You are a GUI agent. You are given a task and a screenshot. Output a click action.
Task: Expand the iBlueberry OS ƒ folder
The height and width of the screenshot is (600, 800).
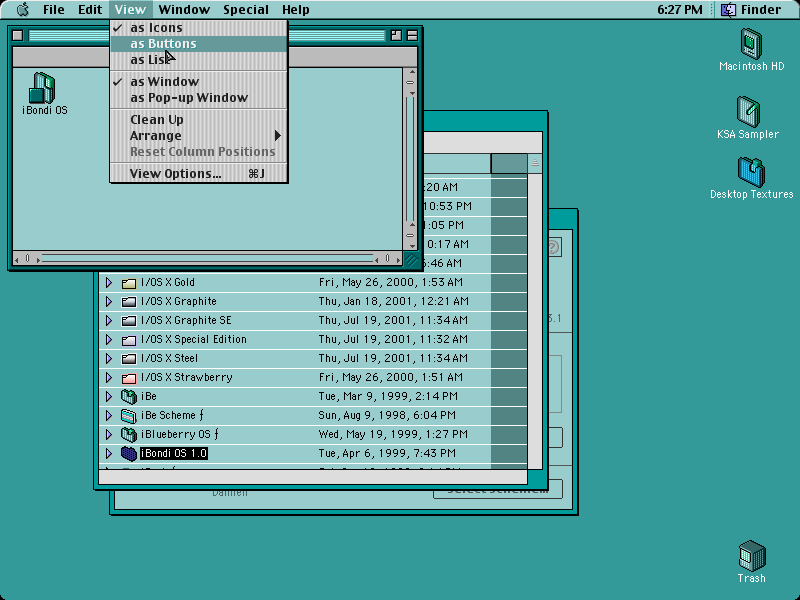[108, 434]
